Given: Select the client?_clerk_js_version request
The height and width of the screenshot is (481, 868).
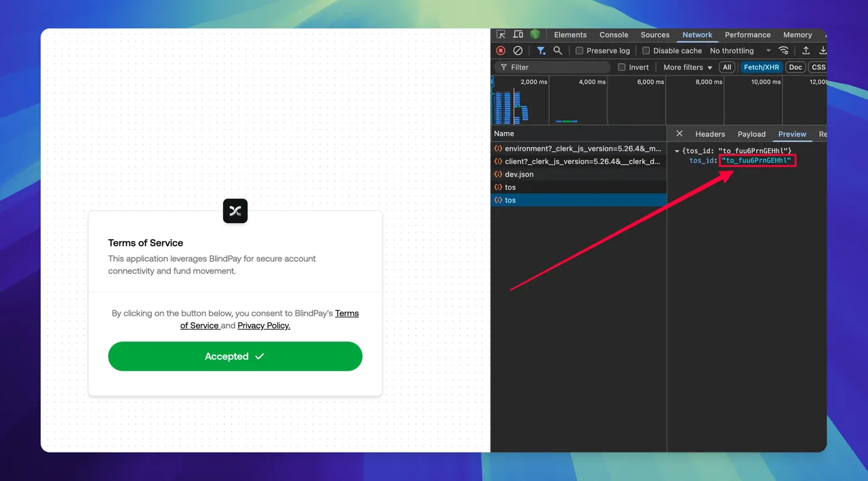Looking at the screenshot, I should click(x=578, y=161).
